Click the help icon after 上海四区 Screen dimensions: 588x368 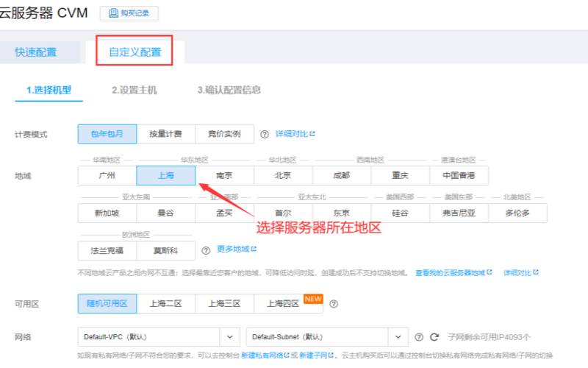pyautogui.click(x=334, y=303)
